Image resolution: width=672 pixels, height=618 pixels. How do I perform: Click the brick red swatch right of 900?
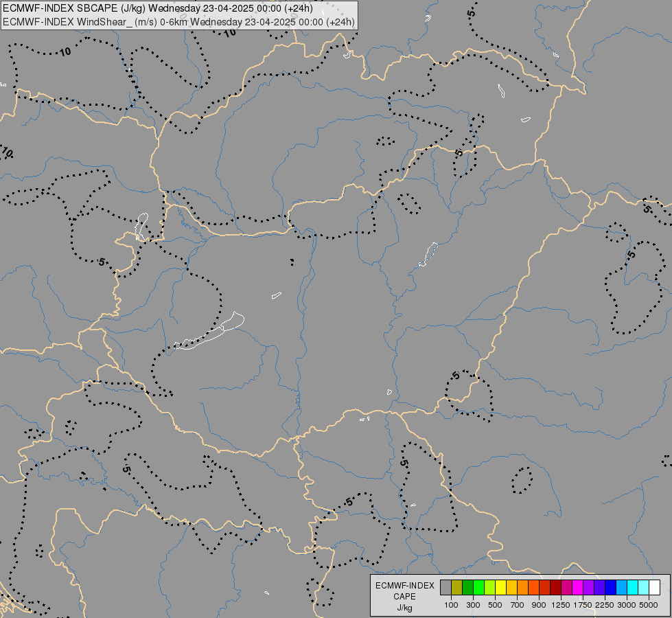tap(545, 587)
